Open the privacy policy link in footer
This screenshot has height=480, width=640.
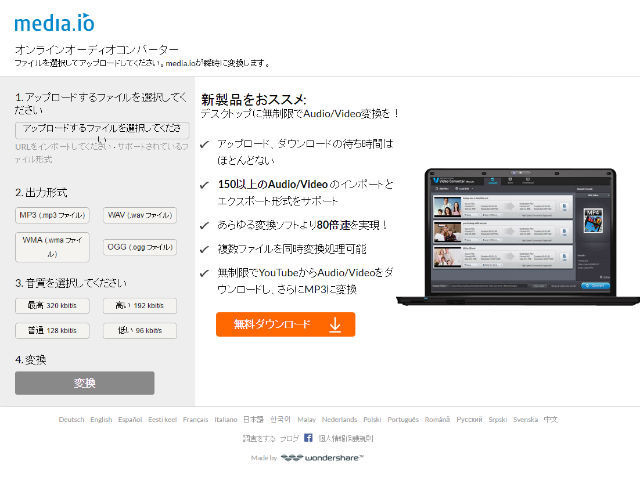tap(346, 438)
